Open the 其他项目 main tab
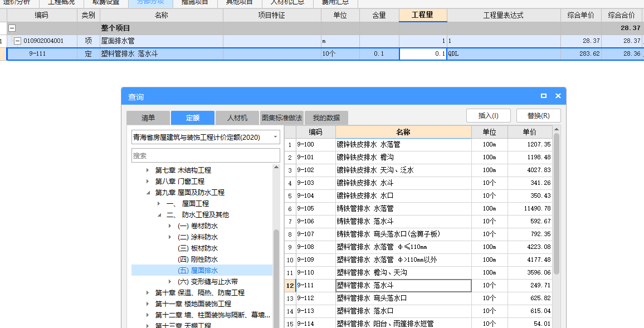The image size is (644, 328). 240,3
